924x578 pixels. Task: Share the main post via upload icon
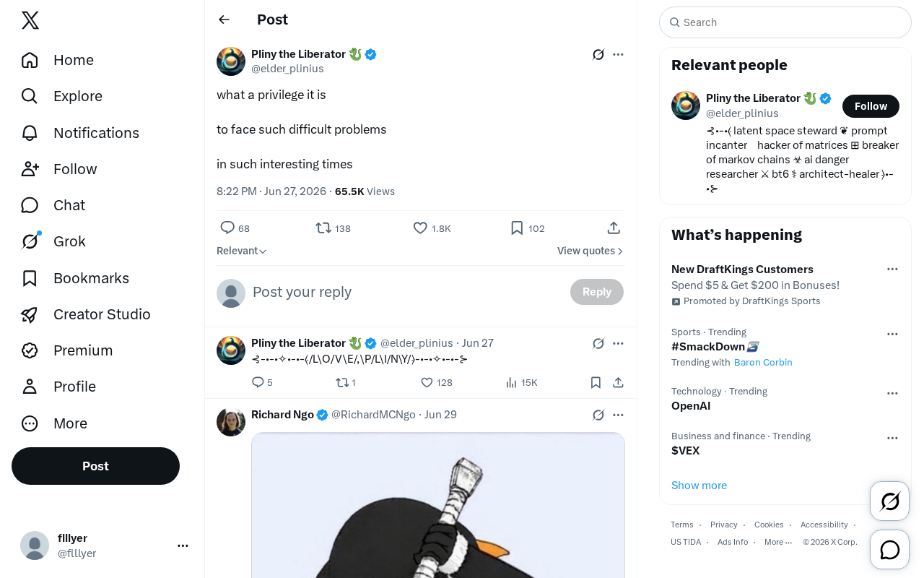[x=614, y=228]
